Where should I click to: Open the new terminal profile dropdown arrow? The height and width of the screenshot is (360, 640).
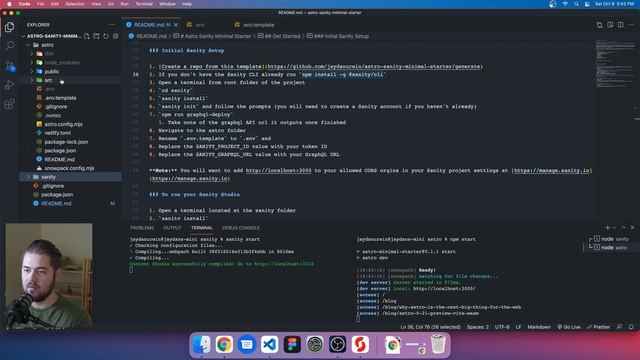614,228
